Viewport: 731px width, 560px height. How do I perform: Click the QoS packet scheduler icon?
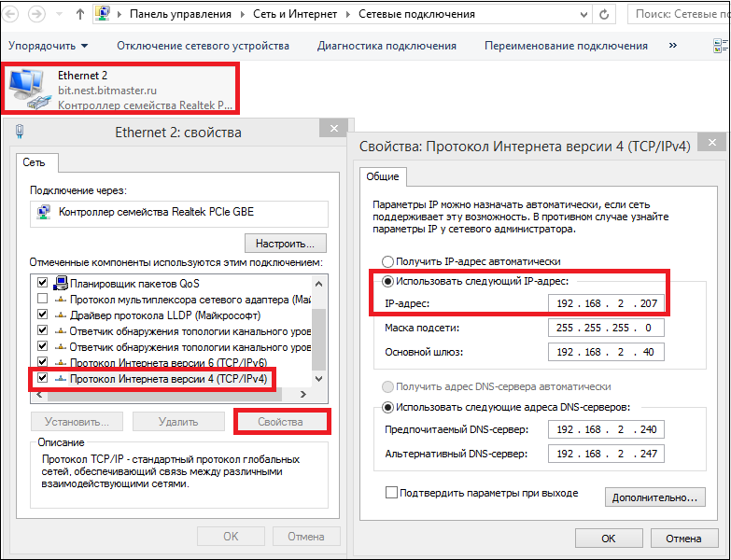61,283
